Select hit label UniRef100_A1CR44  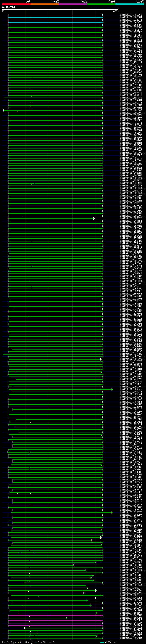point(131,464)
